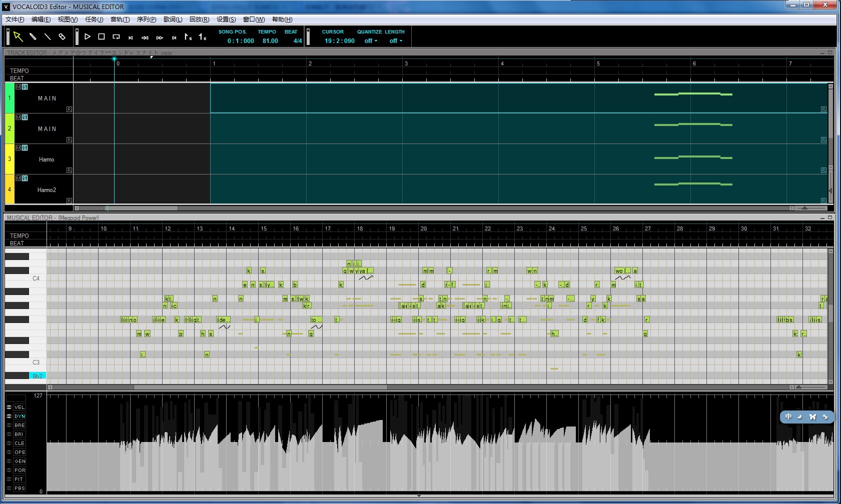The width and height of the screenshot is (841, 504).
Task: Click the rewind button
Action: [145, 37]
